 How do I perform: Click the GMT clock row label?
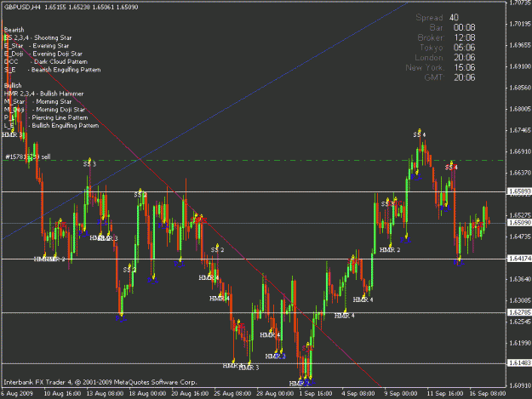click(x=433, y=77)
